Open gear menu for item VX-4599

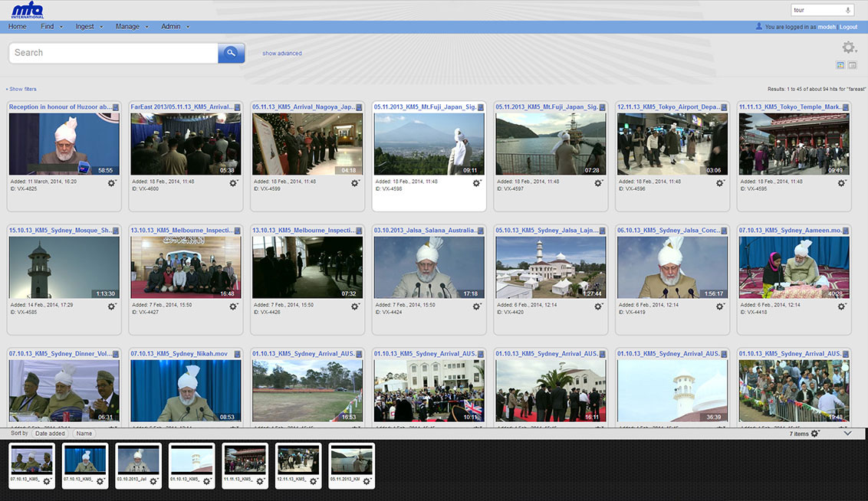(x=355, y=183)
